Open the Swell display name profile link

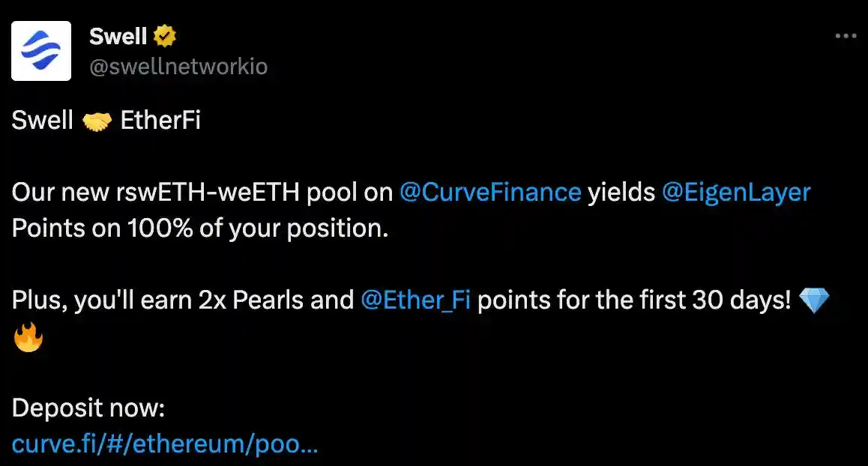pos(118,36)
